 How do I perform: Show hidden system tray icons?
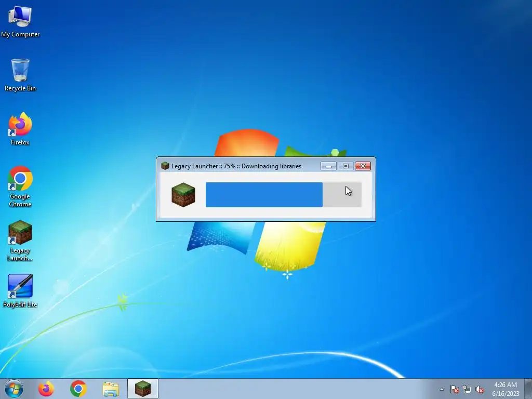pyautogui.click(x=442, y=390)
